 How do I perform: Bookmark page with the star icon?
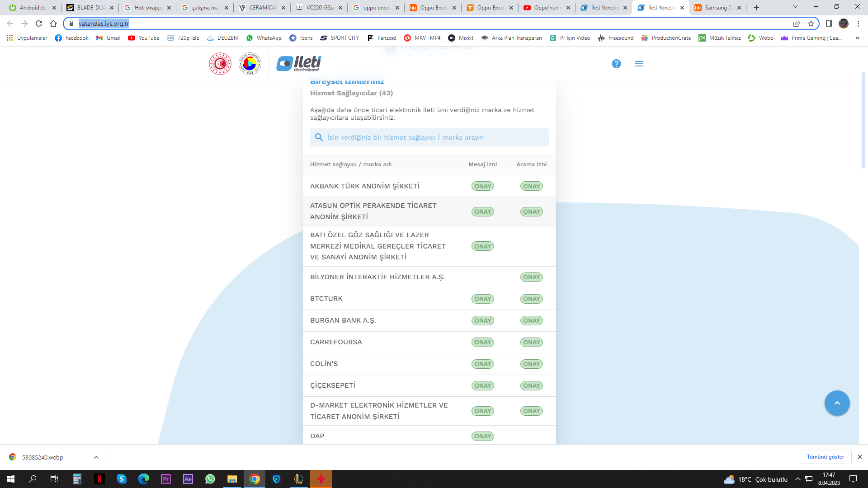[811, 23]
